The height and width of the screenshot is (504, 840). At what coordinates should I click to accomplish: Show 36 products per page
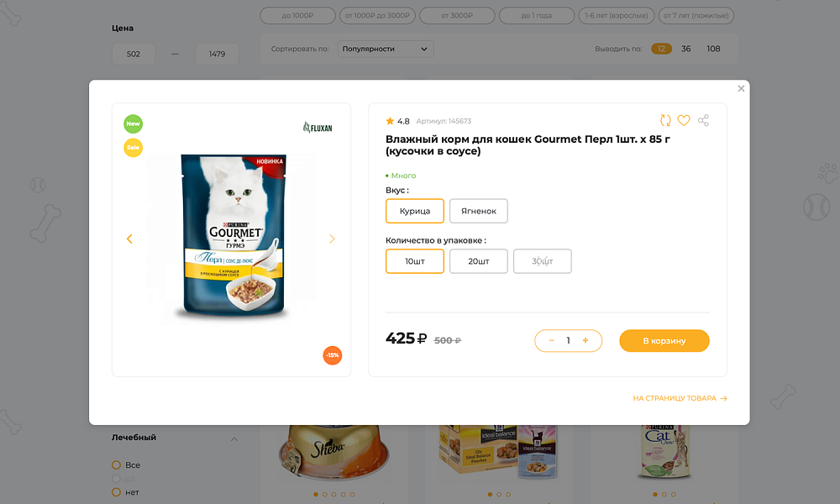685,49
